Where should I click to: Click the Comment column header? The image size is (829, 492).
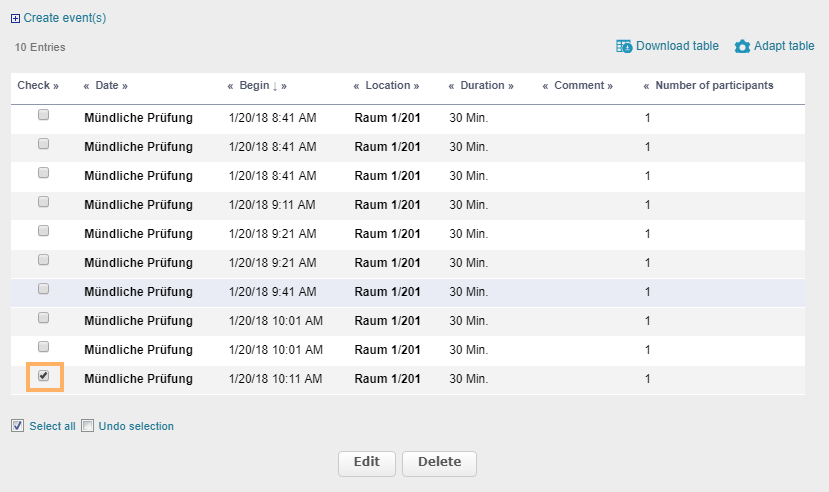[x=579, y=86]
